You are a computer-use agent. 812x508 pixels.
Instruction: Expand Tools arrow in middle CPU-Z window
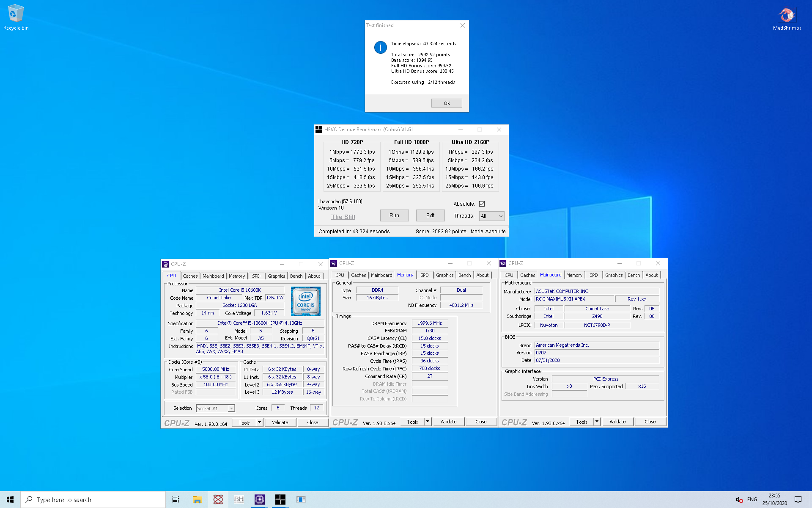[x=428, y=422]
